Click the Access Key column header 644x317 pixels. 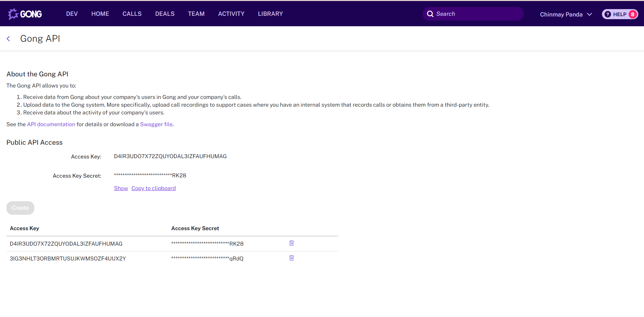click(25, 228)
